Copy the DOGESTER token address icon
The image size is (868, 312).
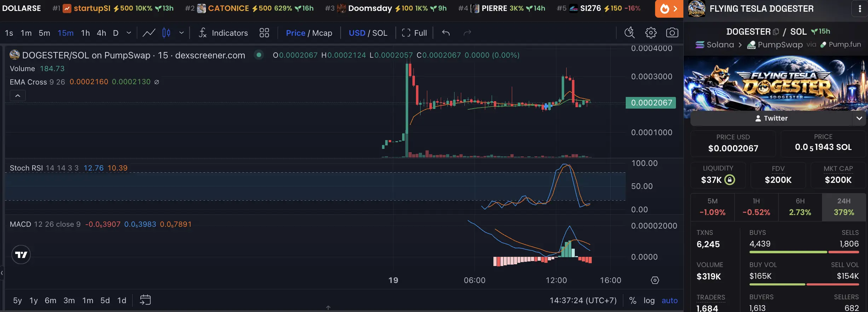(x=776, y=32)
